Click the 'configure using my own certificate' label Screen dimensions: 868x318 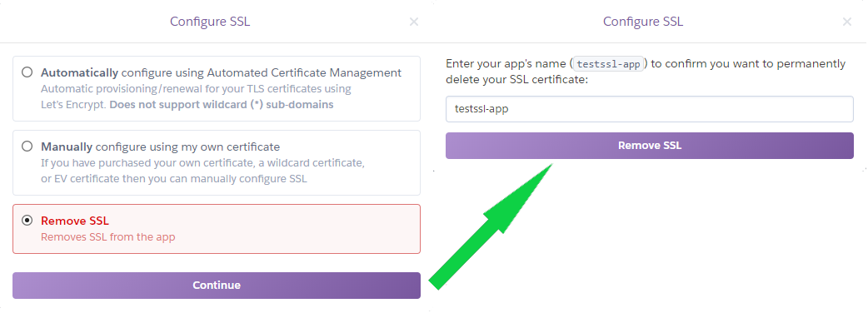187,147
